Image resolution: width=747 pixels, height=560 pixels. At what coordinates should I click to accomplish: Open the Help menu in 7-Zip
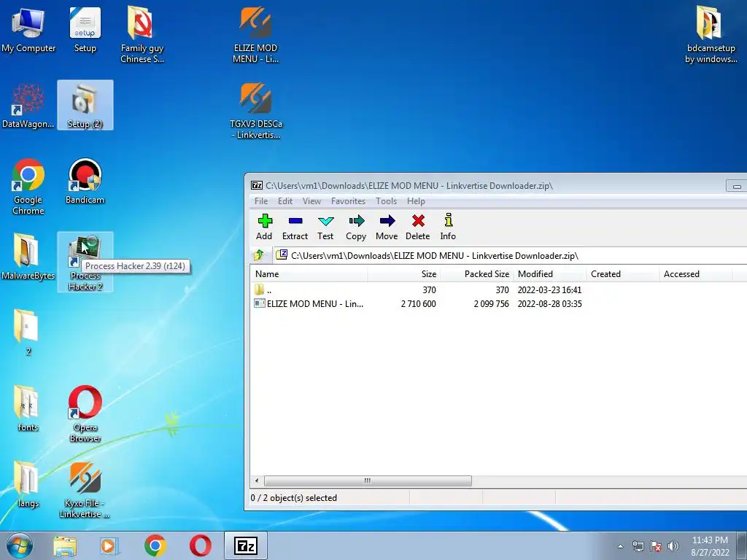click(x=416, y=201)
